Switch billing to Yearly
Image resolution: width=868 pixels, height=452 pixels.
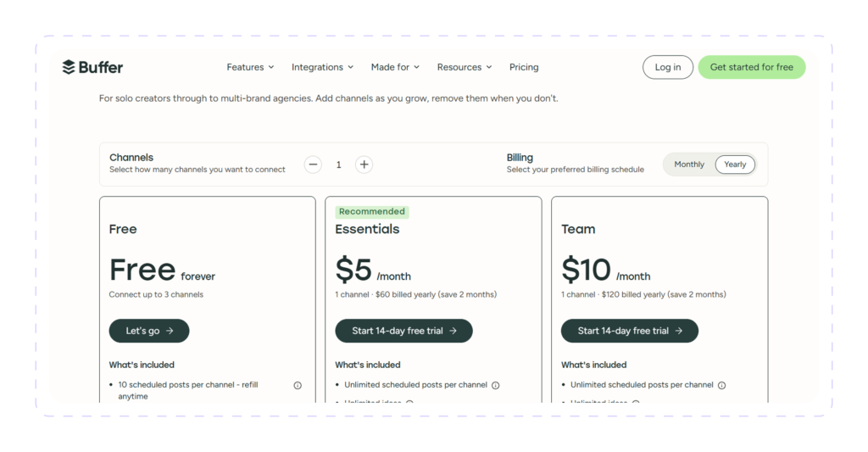[x=735, y=165]
